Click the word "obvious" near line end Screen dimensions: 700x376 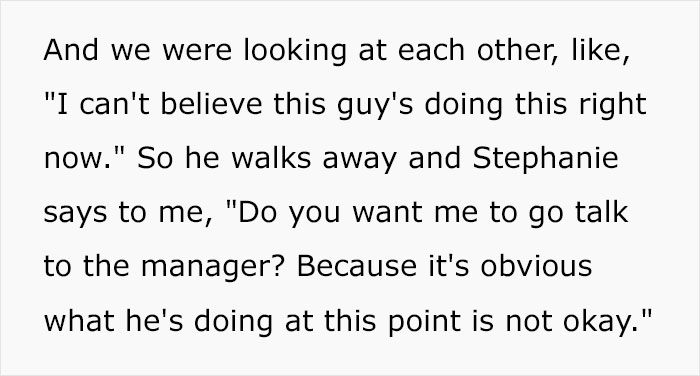(536, 265)
